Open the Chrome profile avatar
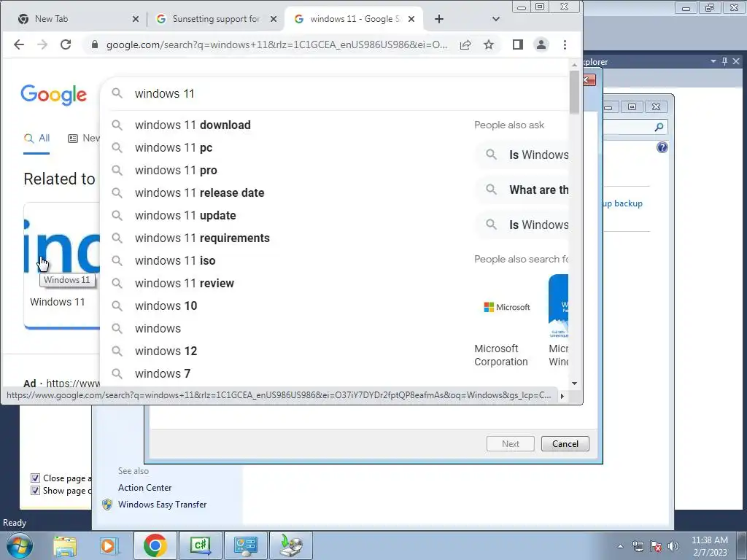The height and width of the screenshot is (560, 747). coord(541,44)
